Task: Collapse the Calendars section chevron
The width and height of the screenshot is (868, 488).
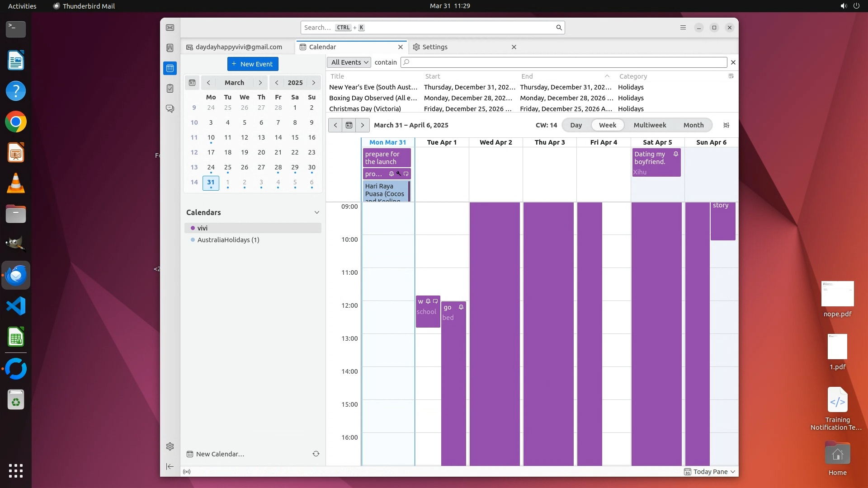Action: pos(317,212)
